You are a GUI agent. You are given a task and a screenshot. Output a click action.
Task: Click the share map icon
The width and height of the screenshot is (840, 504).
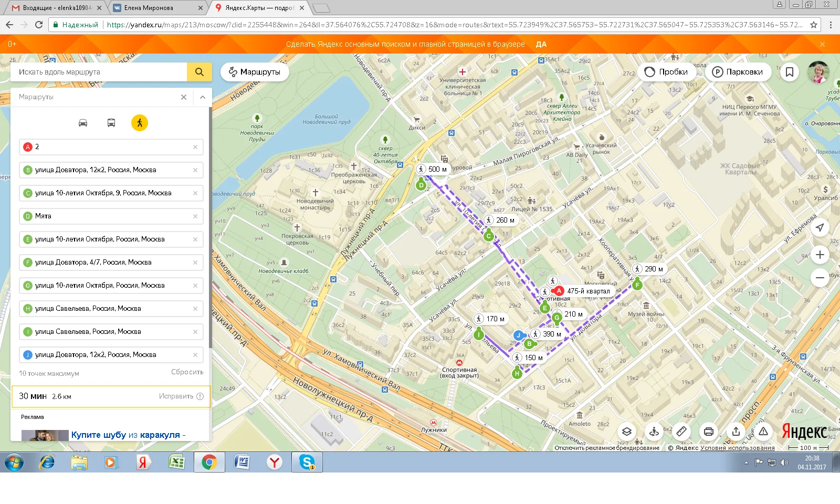(736, 432)
